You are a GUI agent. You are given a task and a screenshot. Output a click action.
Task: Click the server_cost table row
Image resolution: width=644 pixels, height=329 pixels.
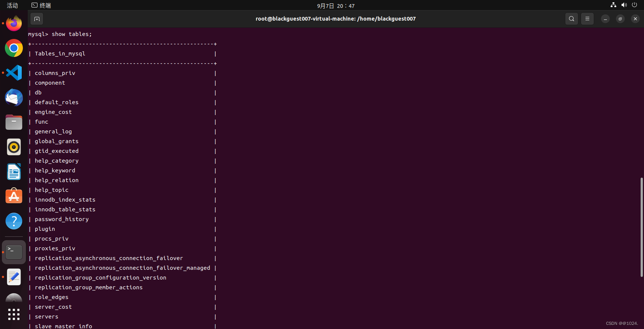coord(123,307)
